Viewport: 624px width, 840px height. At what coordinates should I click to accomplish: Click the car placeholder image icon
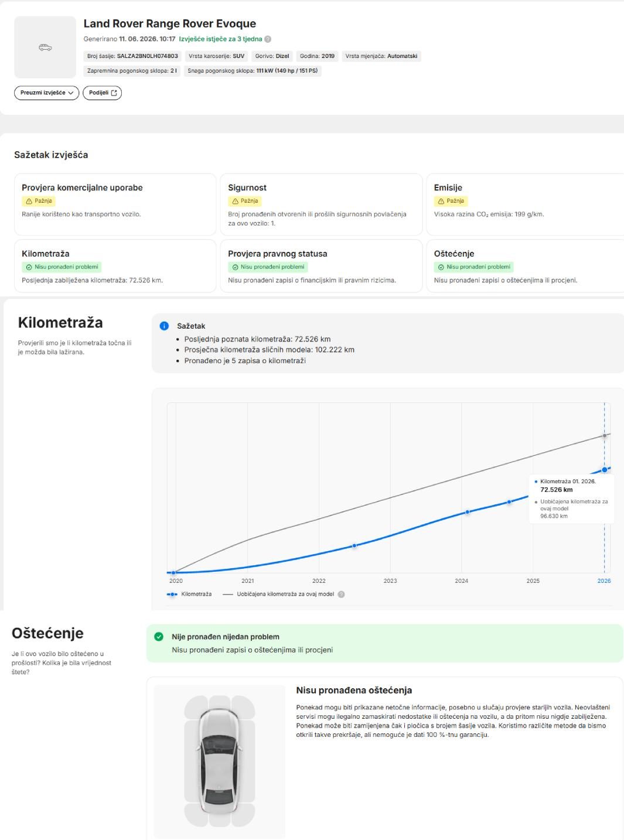[x=45, y=47]
